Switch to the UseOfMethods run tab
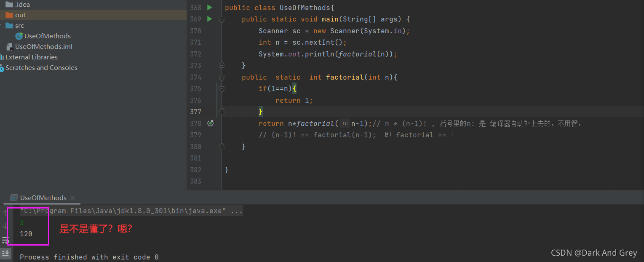This screenshot has height=262, width=644. pos(43,198)
